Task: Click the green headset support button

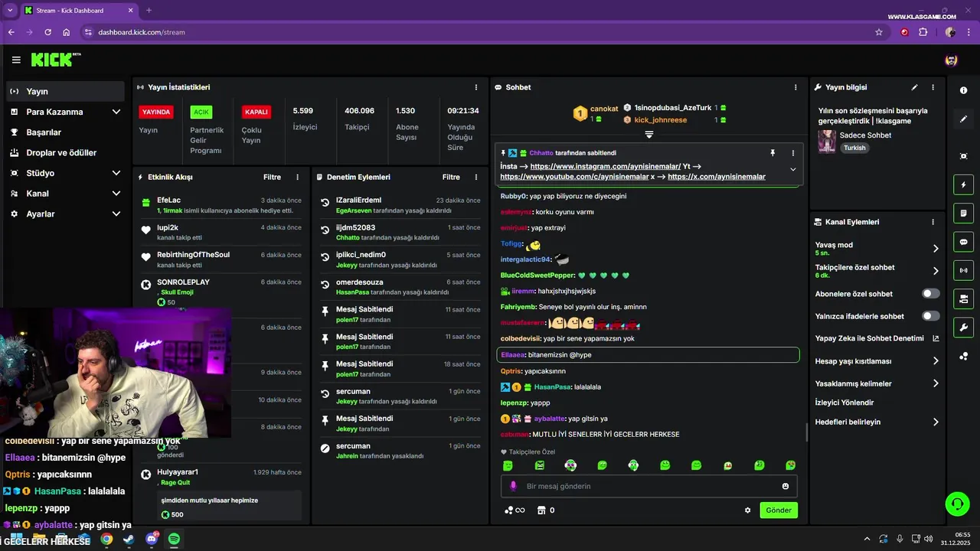Action: pos(957,504)
